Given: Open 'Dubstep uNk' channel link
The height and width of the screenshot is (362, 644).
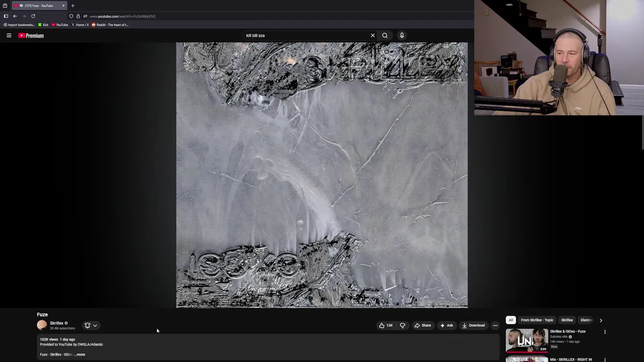Looking at the screenshot, I should (x=559, y=336).
